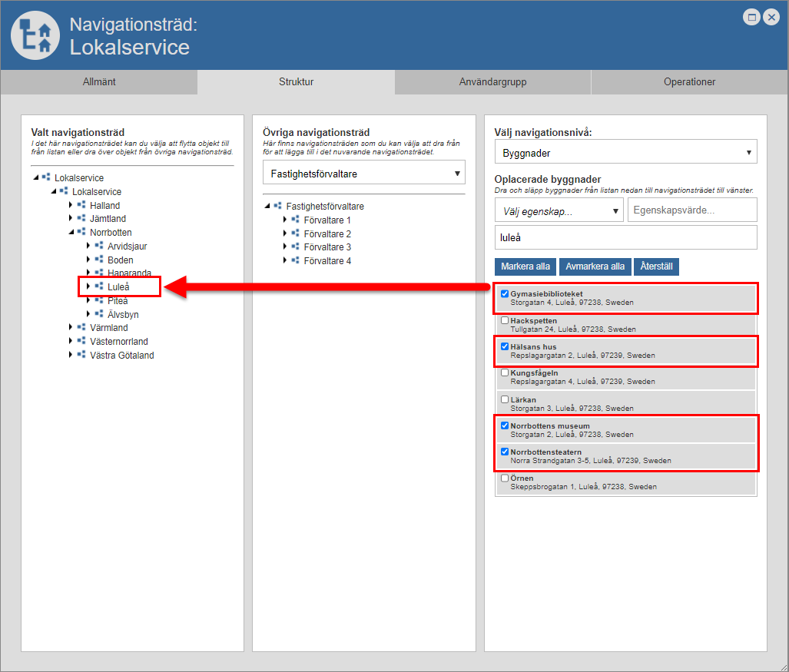Uncheck the Gymasiebiblioteket checkbox
The height and width of the screenshot is (672, 789).
(x=505, y=293)
